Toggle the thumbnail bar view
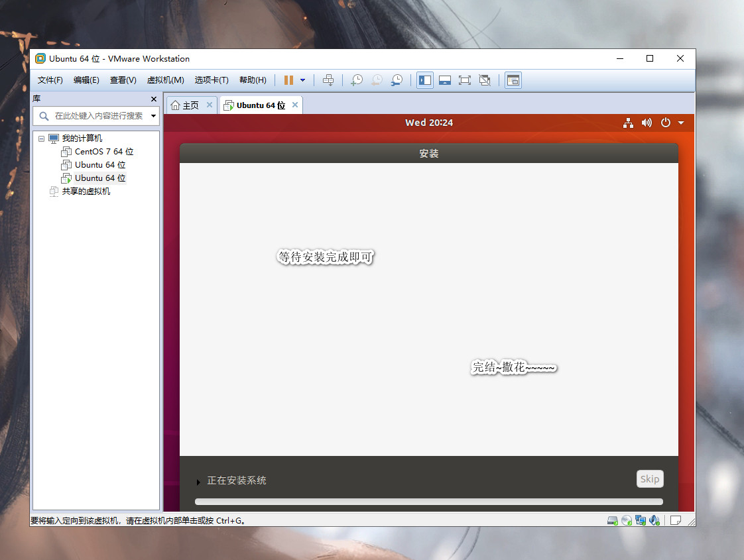 (445, 80)
